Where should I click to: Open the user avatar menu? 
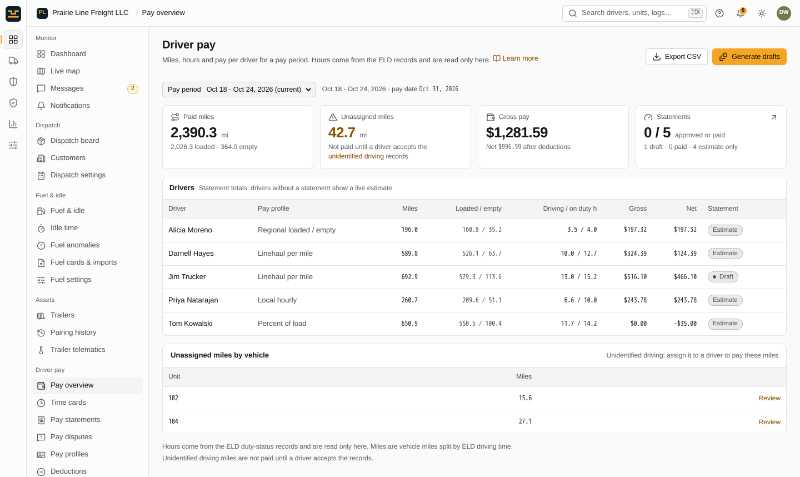tap(784, 13)
